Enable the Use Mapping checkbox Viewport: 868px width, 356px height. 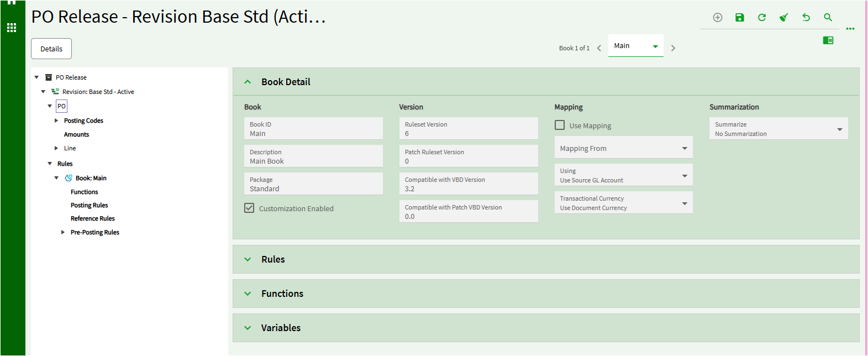click(560, 125)
